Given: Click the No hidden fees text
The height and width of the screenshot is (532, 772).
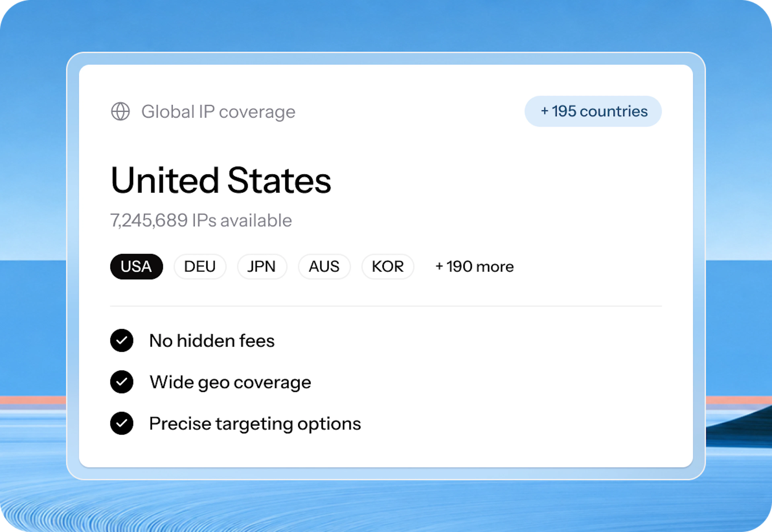Looking at the screenshot, I should 212,341.
